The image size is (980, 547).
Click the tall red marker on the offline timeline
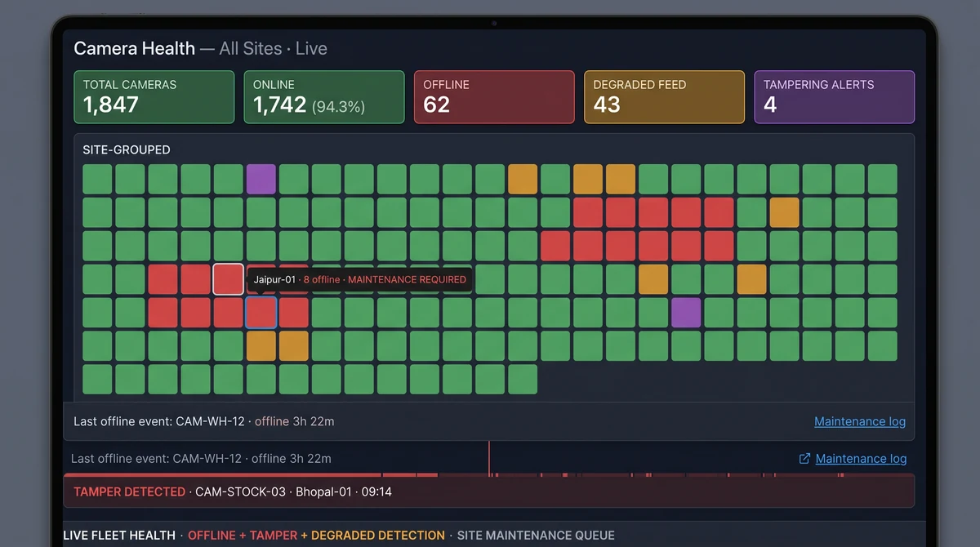(489, 459)
